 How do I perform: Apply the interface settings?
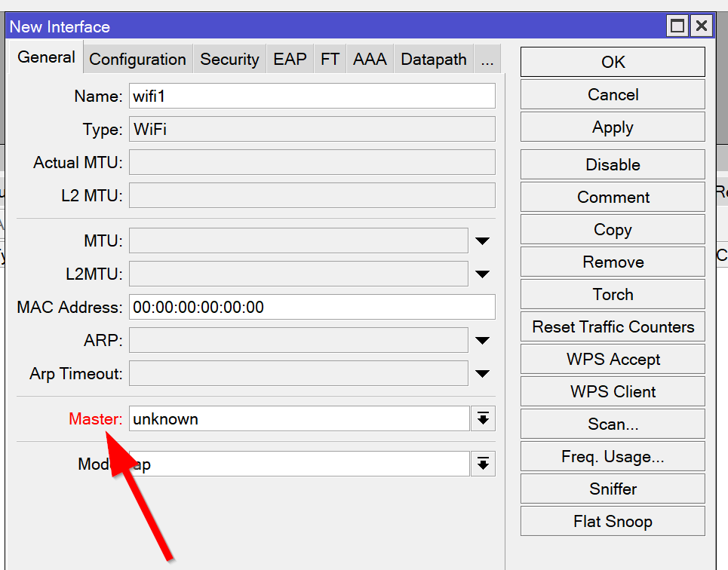coord(612,127)
